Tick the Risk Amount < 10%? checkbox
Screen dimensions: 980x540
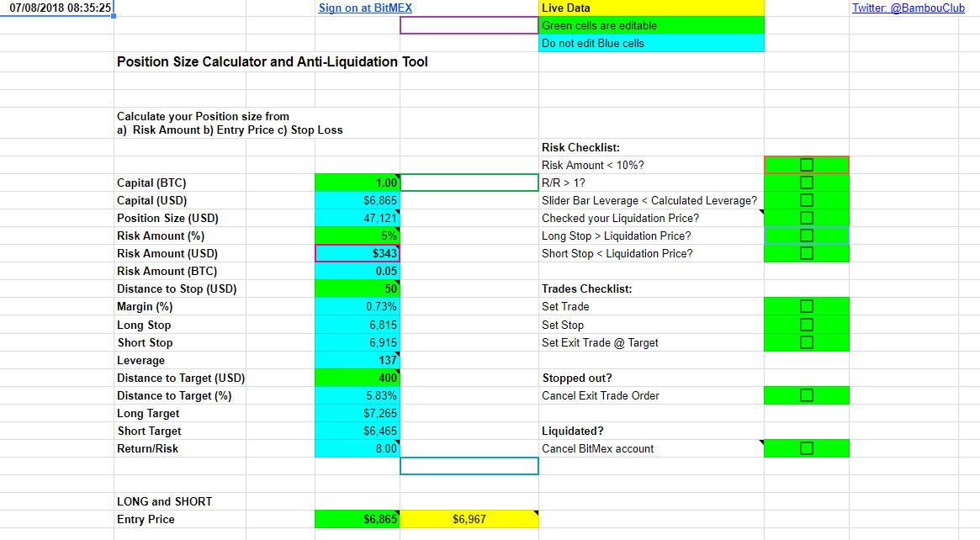[806, 165]
